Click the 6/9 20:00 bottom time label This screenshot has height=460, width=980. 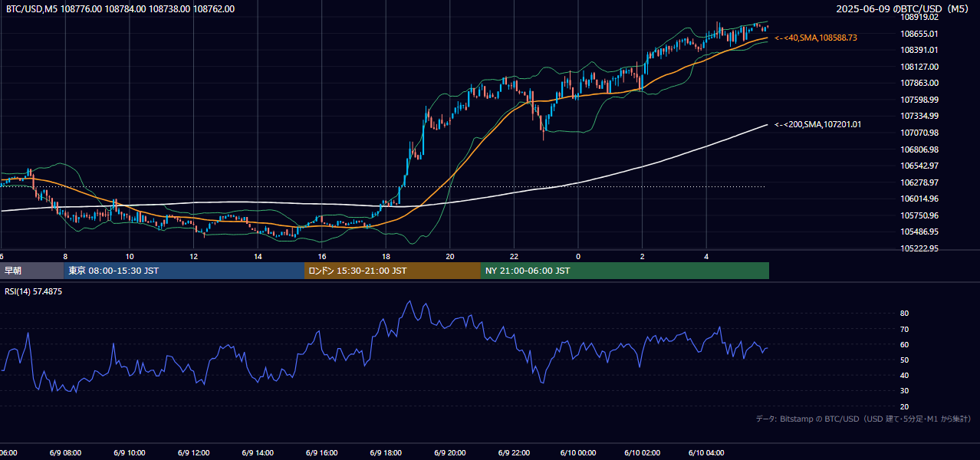[x=449, y=453]
